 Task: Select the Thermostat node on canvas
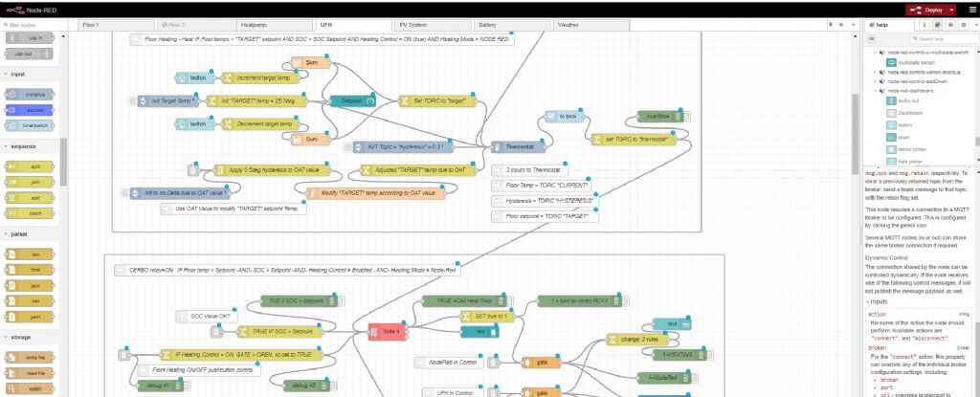(x=518, y=147)
